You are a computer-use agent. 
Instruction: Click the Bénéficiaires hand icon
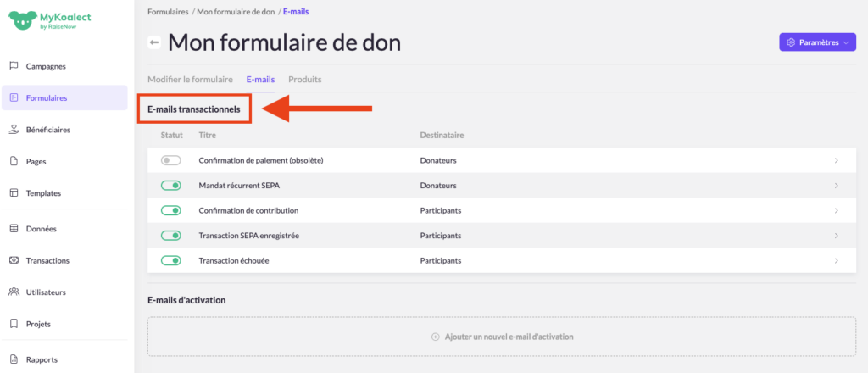click(14, 130)
